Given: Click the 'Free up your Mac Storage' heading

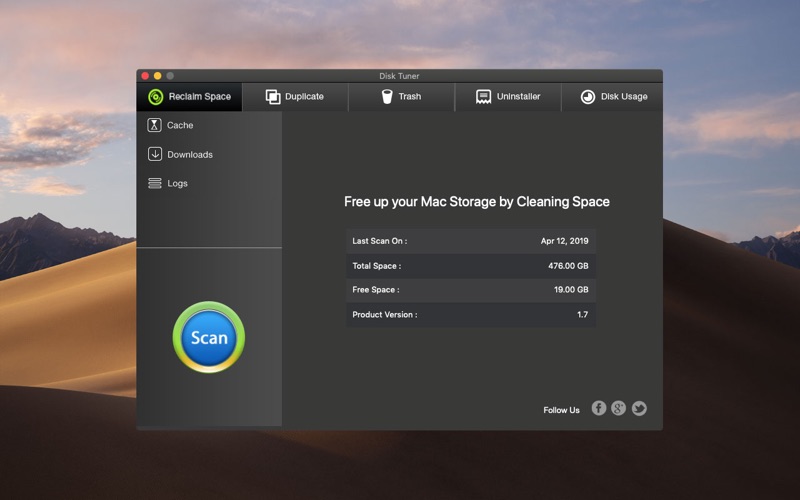Looking at the screenshot, I should (477, 202).
